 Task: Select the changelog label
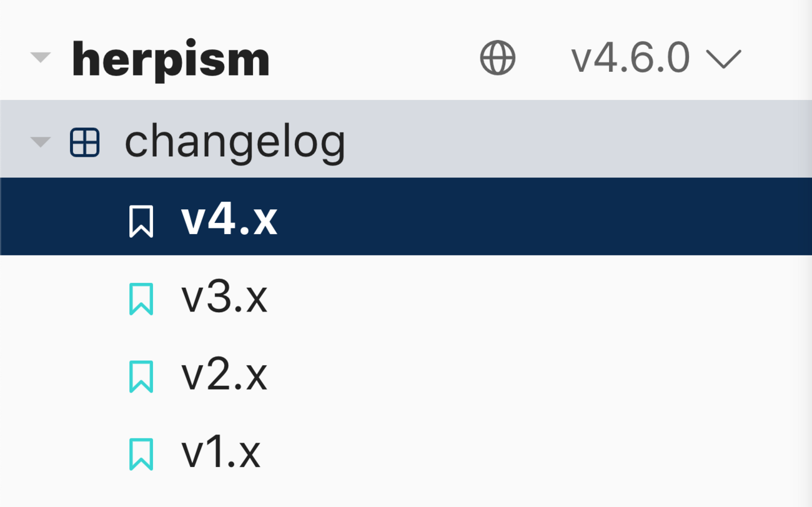pos(235,142)
